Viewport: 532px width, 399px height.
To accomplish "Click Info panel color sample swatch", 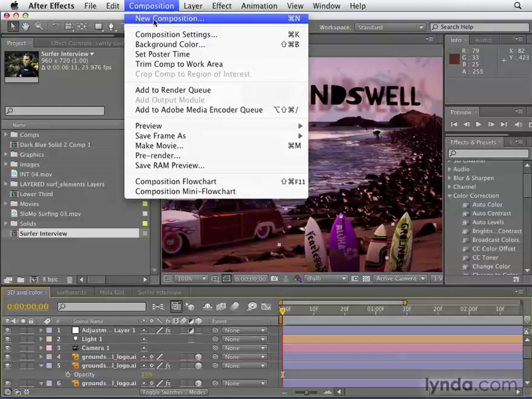I will (x=454, y=59).
